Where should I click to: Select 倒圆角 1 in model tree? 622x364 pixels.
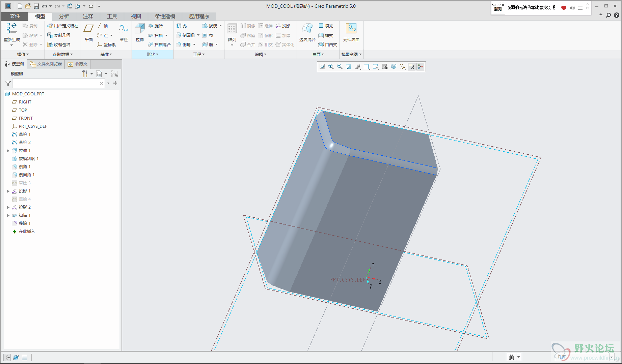[x=23, y=175]
